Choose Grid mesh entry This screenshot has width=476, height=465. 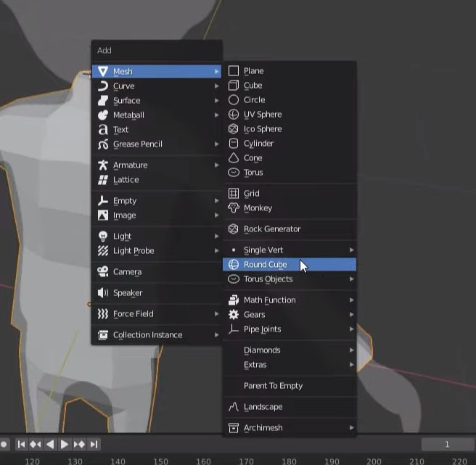point(290,194)
